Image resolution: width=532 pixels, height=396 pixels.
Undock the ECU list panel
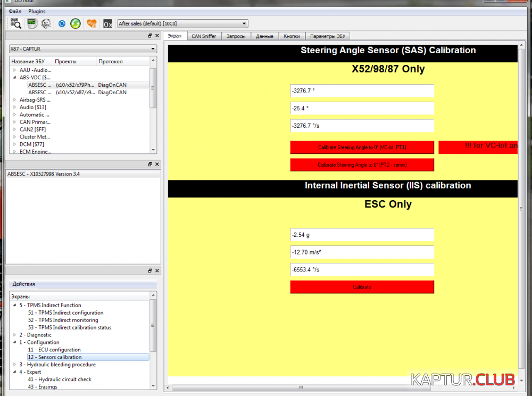pos(150,36)
